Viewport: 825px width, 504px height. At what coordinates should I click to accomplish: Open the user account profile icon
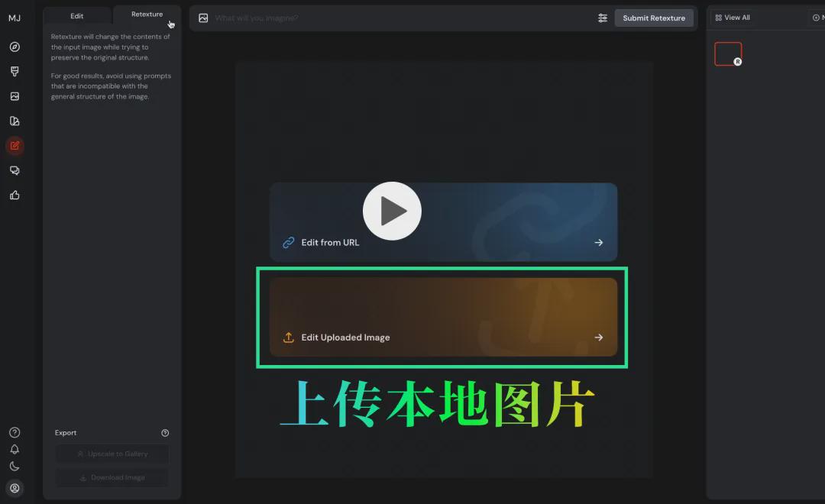(x=15, y=488)
